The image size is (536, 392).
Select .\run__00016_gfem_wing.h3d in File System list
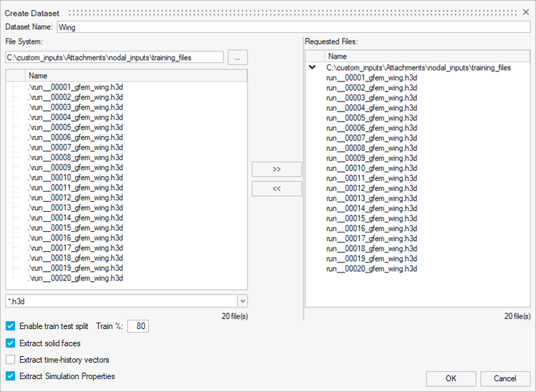pos(75,238)
